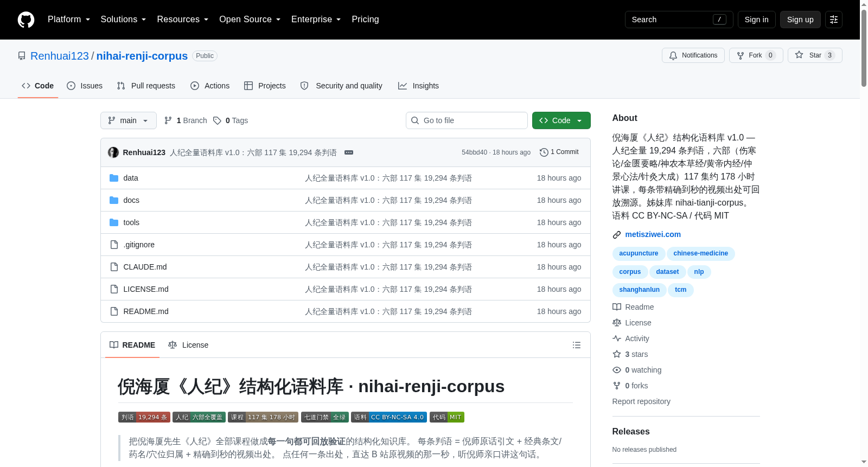
Task: Click the tag icon beside 0 Tags
Action: 217,120
